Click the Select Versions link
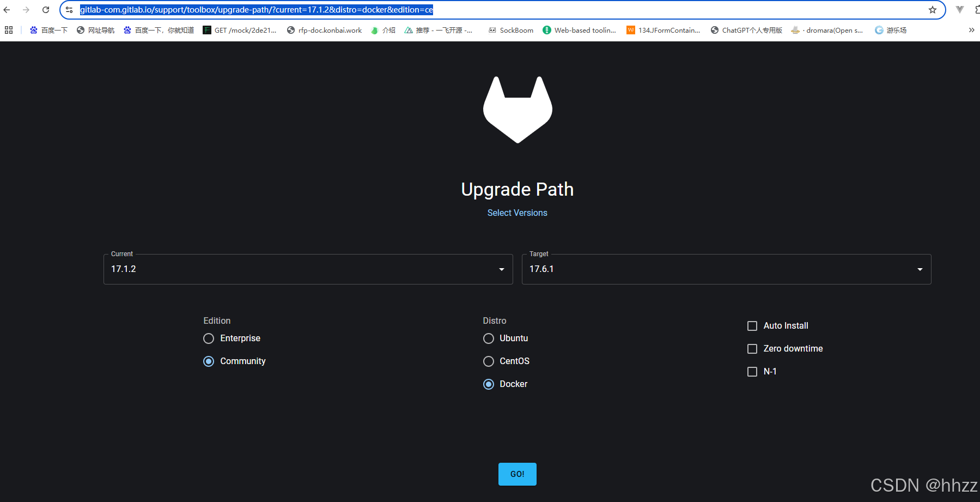This screenshot has height=502, width=980. [518, 213]
